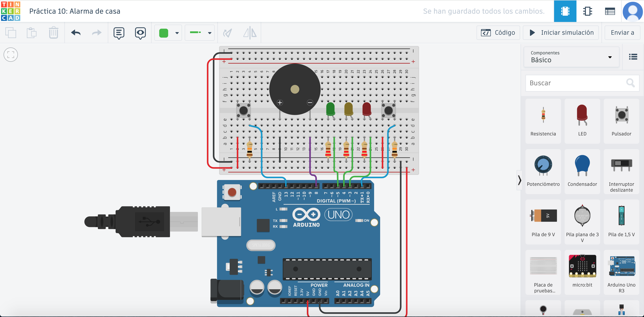The width and height of the screenshot is (644, 317).
Task: Click the Tinkercad logo
Action: [x=11, y=11]
